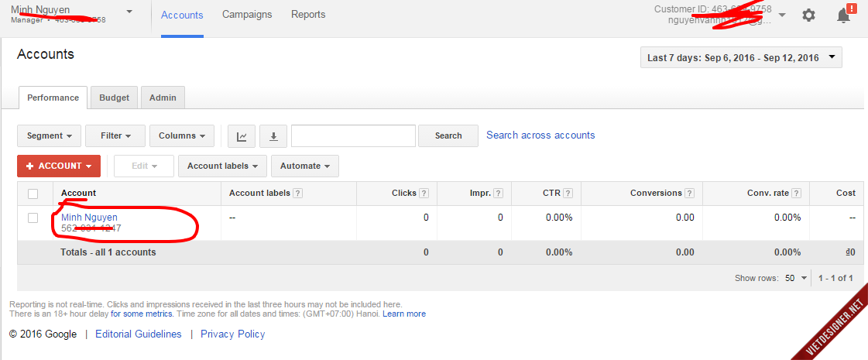868x360 pixels.
Task: Open the Automate dropdown
Action: coord(305,166)
